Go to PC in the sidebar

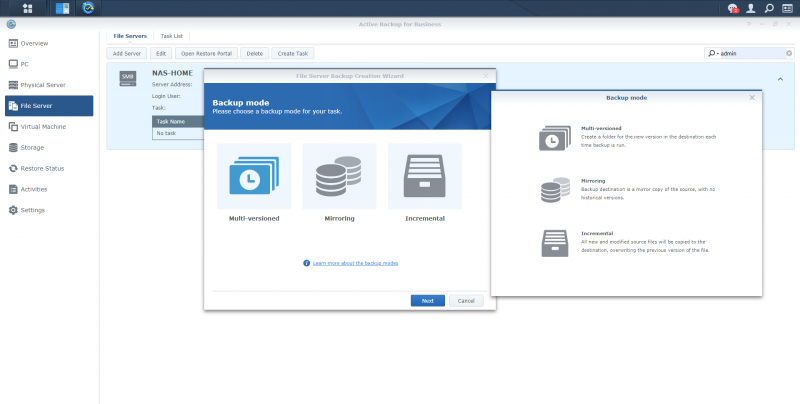pyautogui.click(x=49, y=64)
